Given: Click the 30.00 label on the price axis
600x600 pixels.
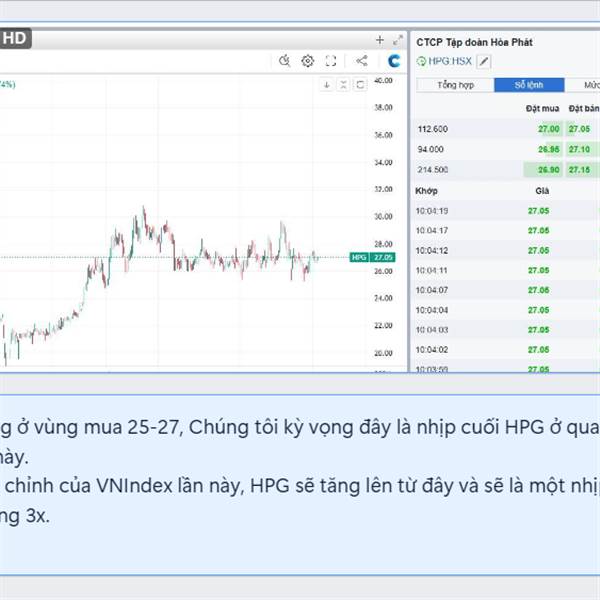Looking at the screenshot, I should (383, 217).
